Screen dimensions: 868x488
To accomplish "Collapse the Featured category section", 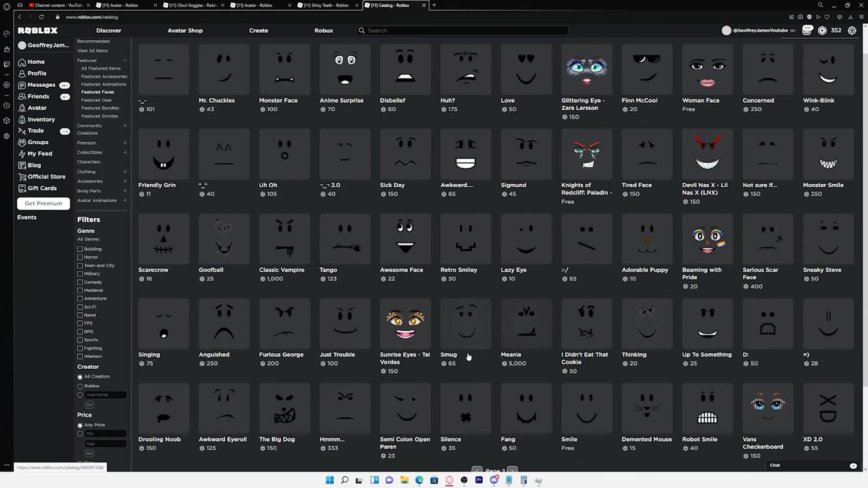I will [125, 61].
